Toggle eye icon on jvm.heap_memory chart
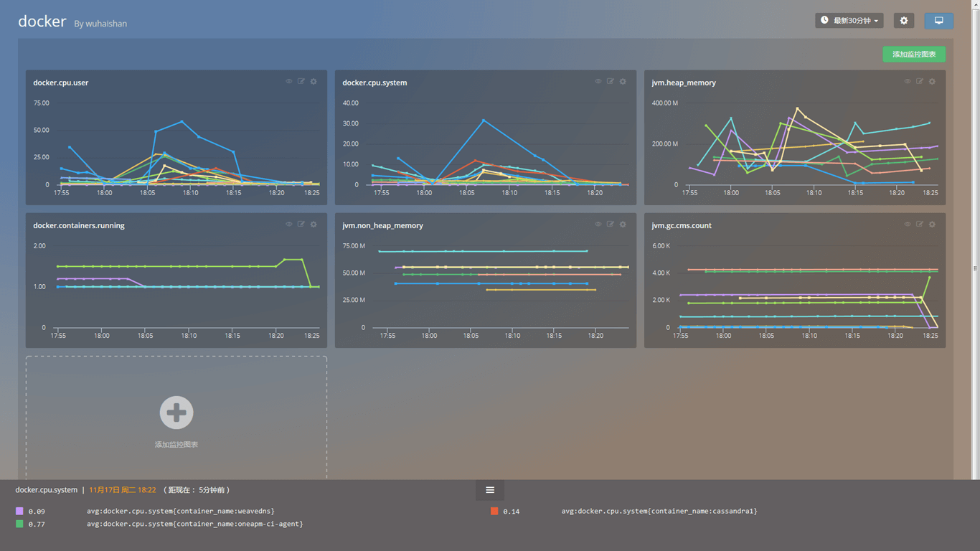The image size is (980, 551). click(x=908, y=82)
